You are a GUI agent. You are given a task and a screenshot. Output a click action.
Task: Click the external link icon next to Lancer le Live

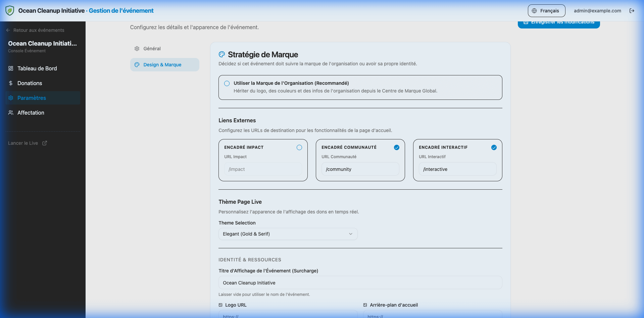[45, 143]
